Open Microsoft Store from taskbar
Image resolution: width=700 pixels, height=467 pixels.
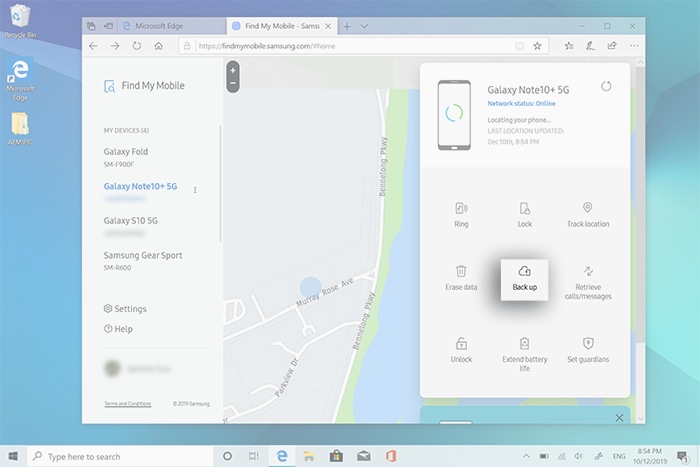[x=336, y=456]
